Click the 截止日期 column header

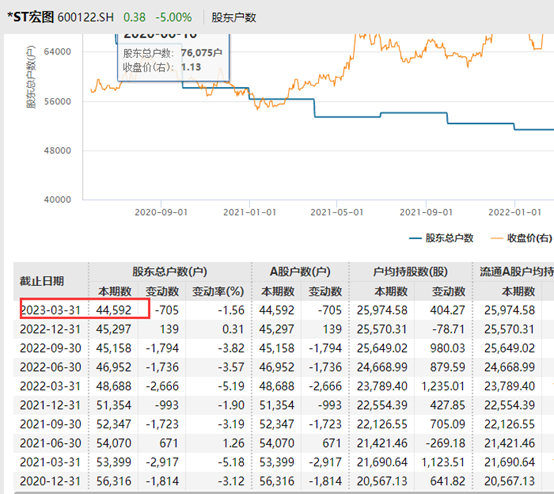click(42, 281)
